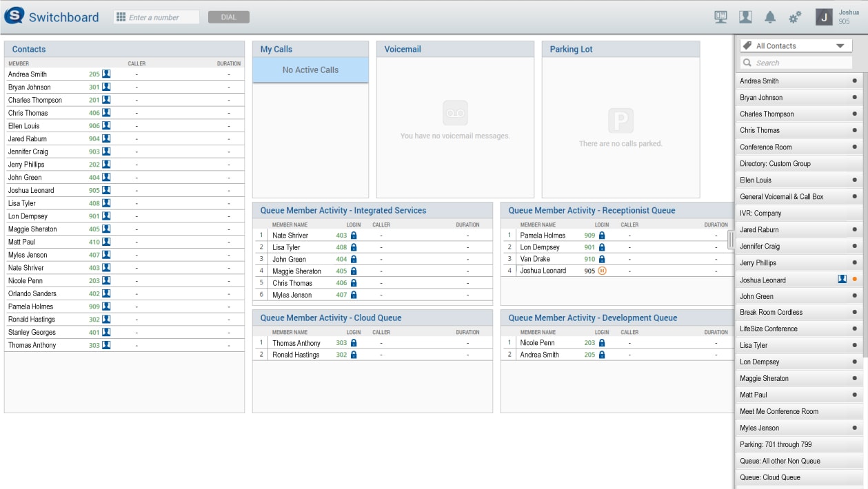The image size is (868, 489).
Task: Click the monitor icon in top bar
Action: pos(720,17)
